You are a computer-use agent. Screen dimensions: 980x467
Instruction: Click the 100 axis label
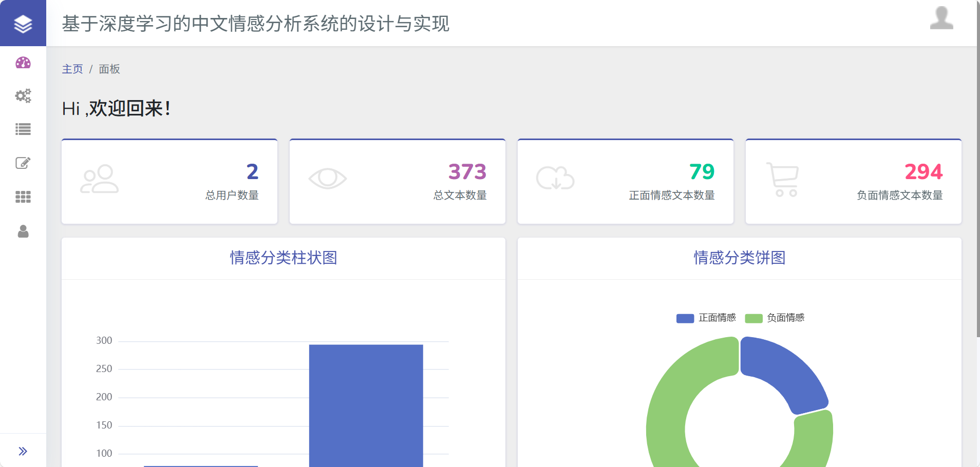[x=104, y=454]
